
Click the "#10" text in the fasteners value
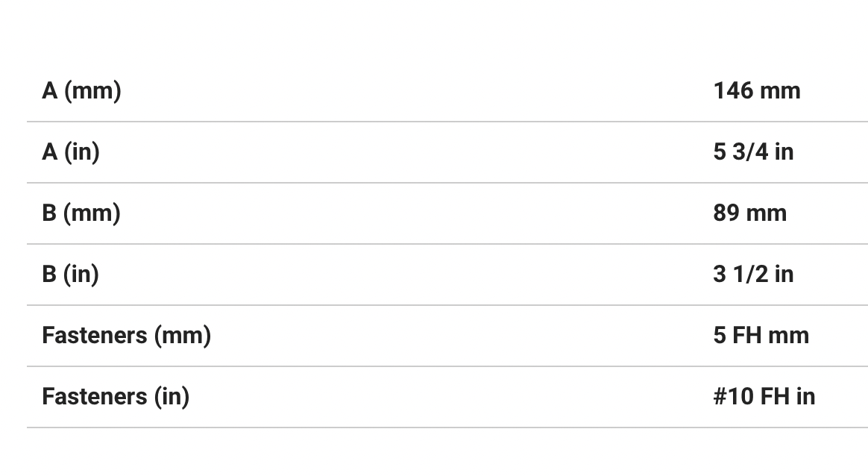click(733, 397)
